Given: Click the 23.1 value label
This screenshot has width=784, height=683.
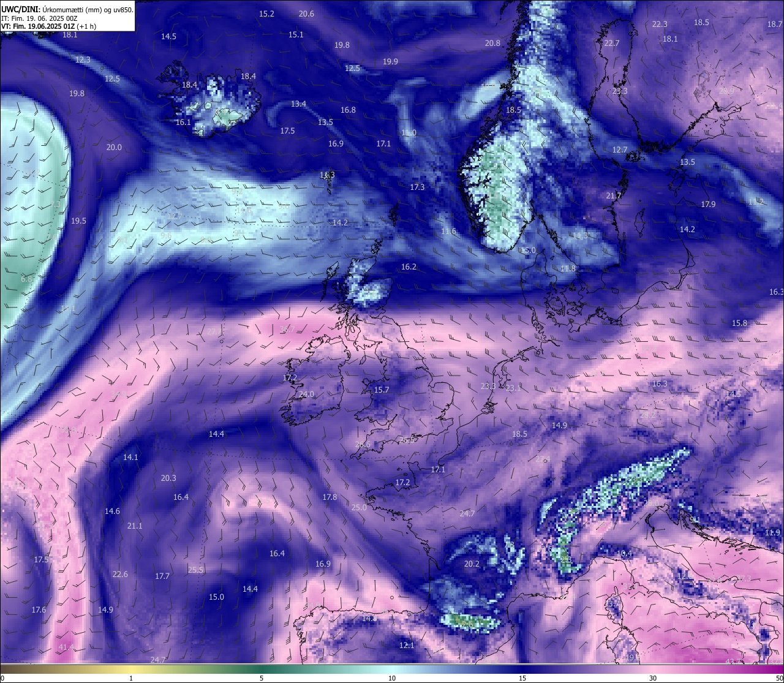Looking at the screenshot, I should [x=513, y=388].
